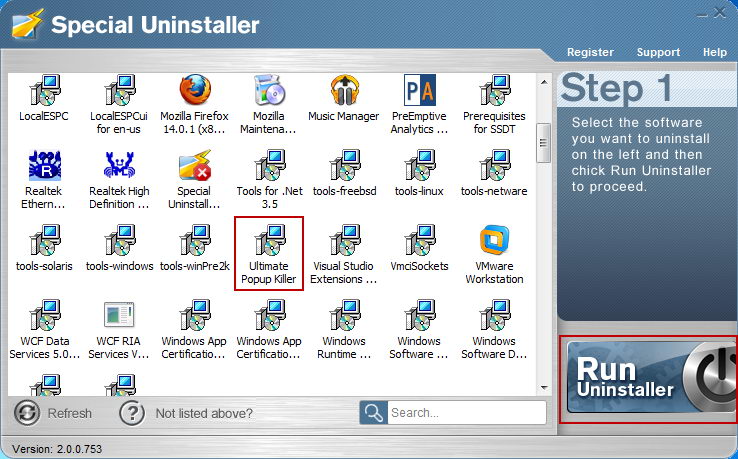
Task: Open the Help menu
Action: tap(714, 52)
